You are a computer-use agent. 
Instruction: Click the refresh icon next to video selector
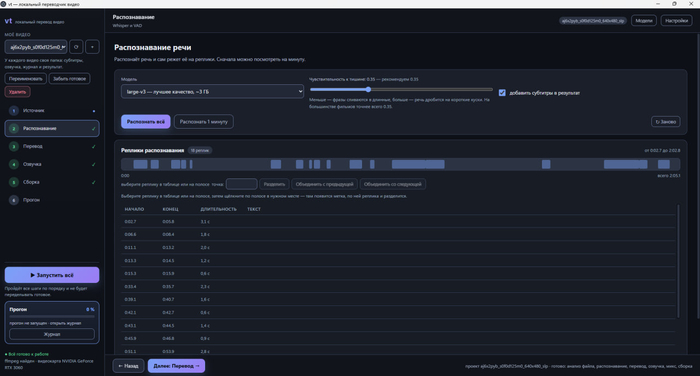pos(76,47)
